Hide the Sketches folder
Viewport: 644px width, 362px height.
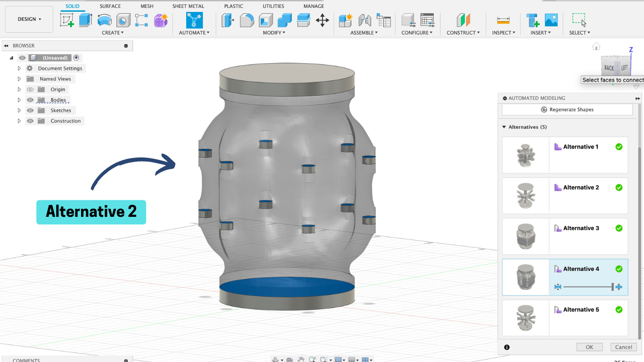(x=30, y=110)
